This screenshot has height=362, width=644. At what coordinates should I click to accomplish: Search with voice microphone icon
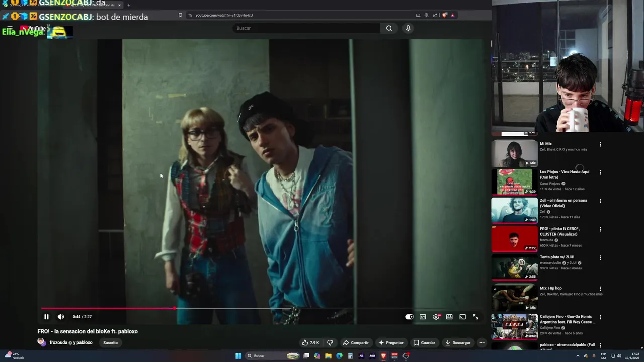pos(408,28)
